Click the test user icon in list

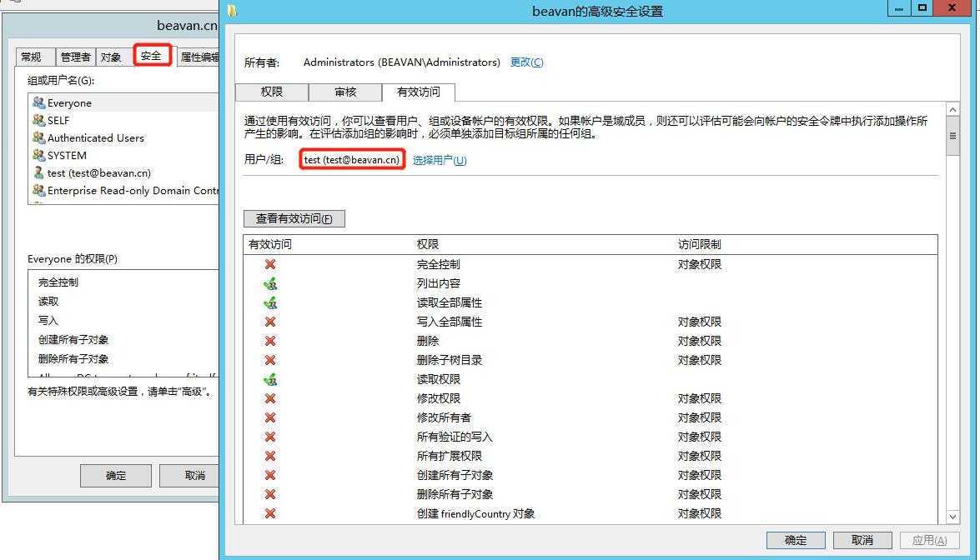pyautogui.click(x=38, y=172)
